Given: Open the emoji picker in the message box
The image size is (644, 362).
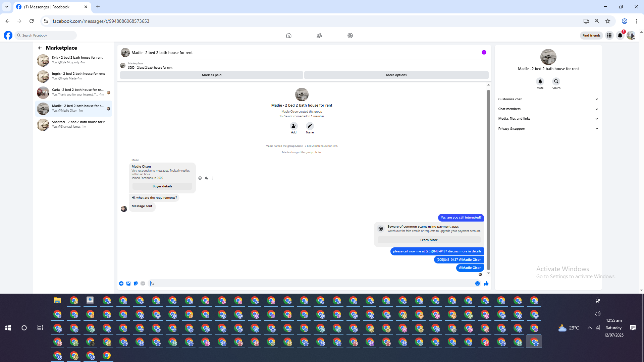Looking at the screenshot, I should tap(477, 284).
